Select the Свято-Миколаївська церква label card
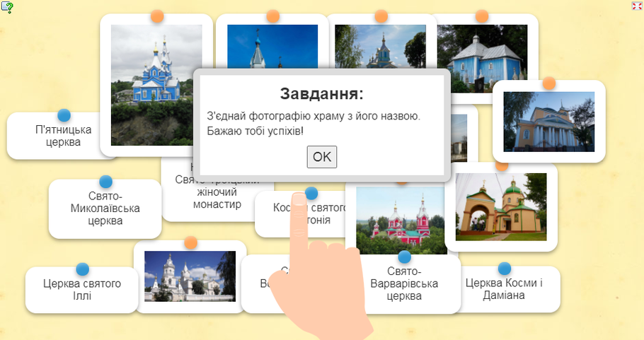This screenshot has width=644, height=340. coord(105,209)
